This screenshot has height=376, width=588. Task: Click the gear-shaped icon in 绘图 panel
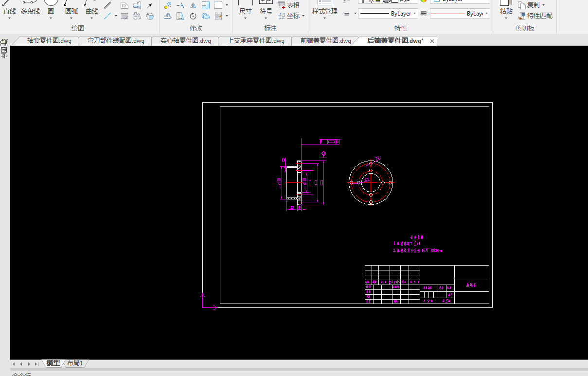137,16
